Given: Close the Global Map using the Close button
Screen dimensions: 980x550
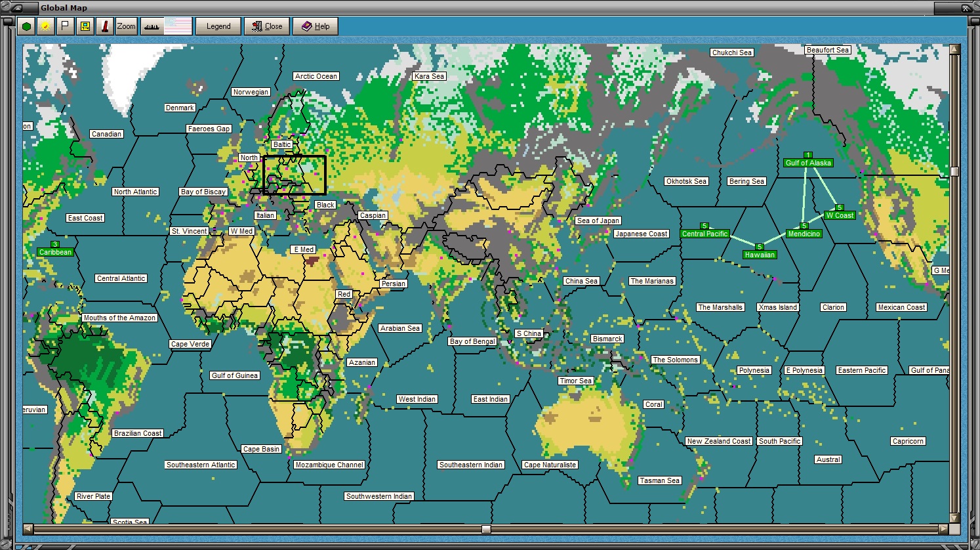Looking at the screenshot, I should [267, 26].
